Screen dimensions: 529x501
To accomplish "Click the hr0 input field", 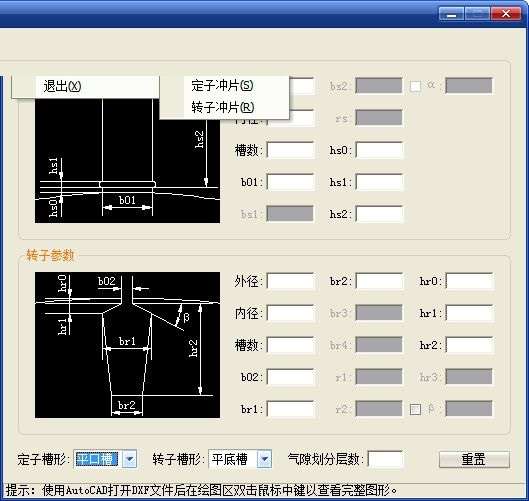I will (469, 281).
